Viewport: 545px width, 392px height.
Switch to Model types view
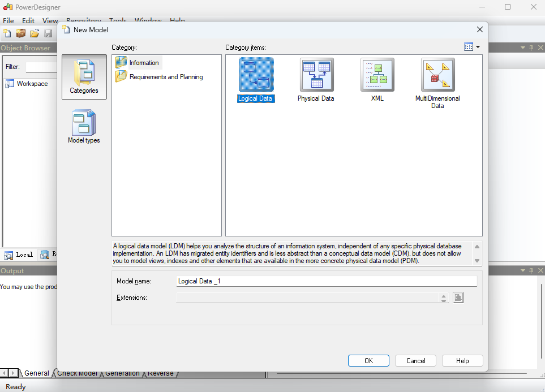84,127
